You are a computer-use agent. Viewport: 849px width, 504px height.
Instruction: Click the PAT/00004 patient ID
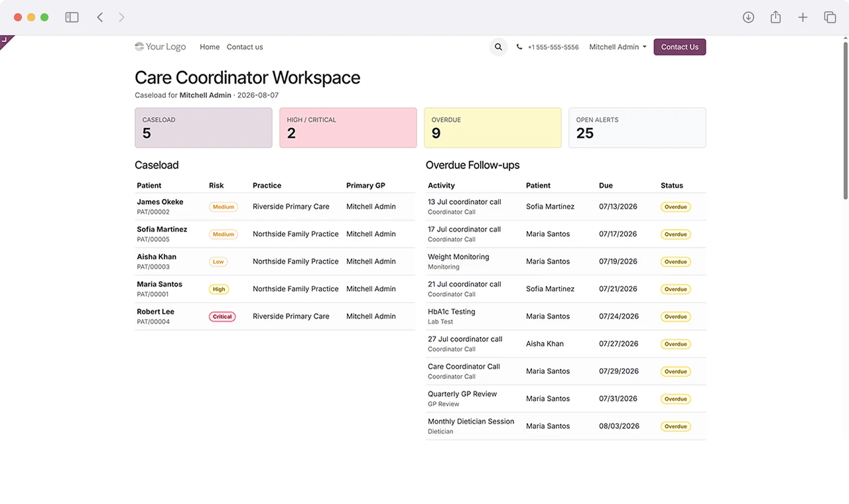(x=153, y=322)
